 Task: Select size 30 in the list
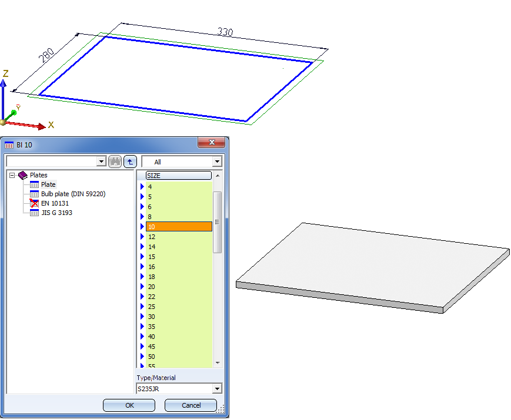[179, 317]
